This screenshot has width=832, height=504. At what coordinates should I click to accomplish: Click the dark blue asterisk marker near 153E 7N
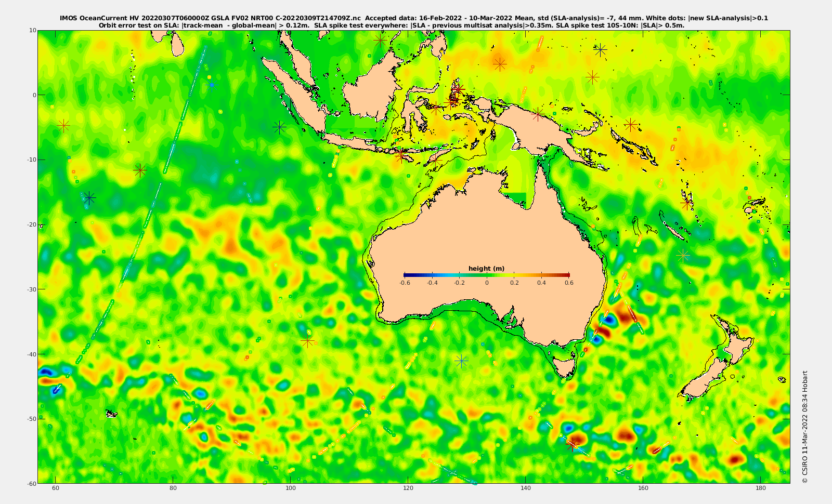pyautogui.click(x=601, y=50)
